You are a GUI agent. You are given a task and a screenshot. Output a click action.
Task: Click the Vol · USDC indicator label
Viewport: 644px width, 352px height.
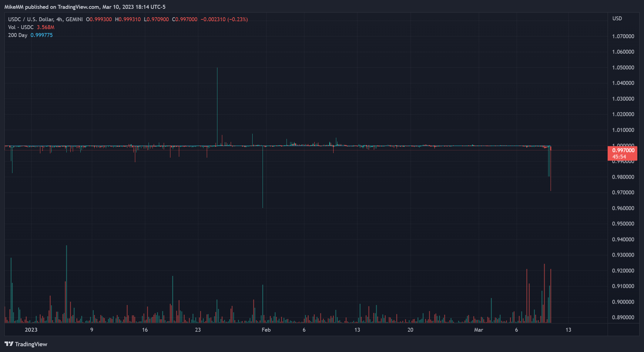point(21,27)
